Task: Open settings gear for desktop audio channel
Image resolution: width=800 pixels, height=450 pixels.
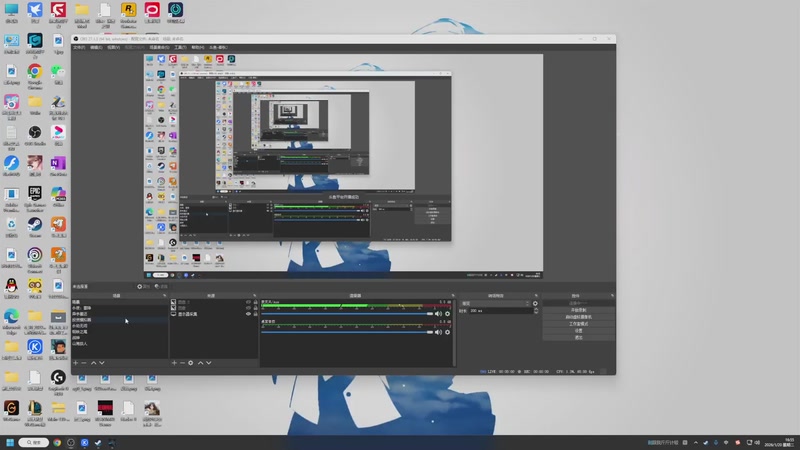Action: pos(447,332)
